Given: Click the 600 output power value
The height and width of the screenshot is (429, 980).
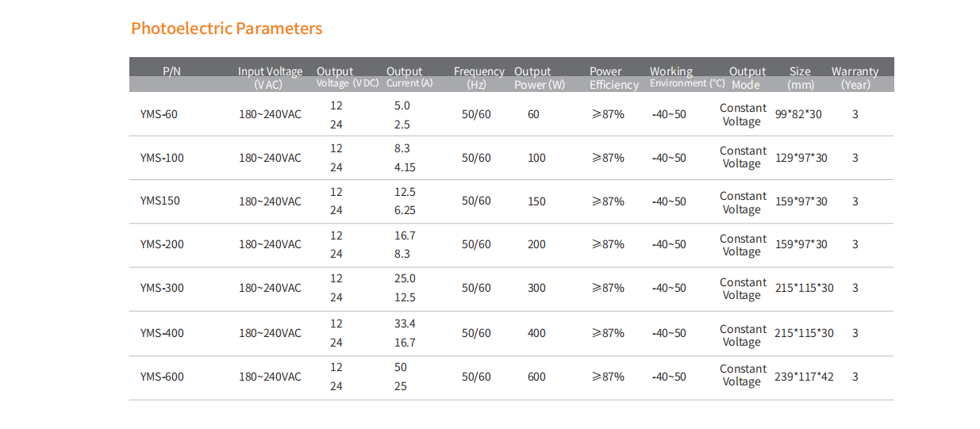Looking at the screenshot, I should 536,377.
